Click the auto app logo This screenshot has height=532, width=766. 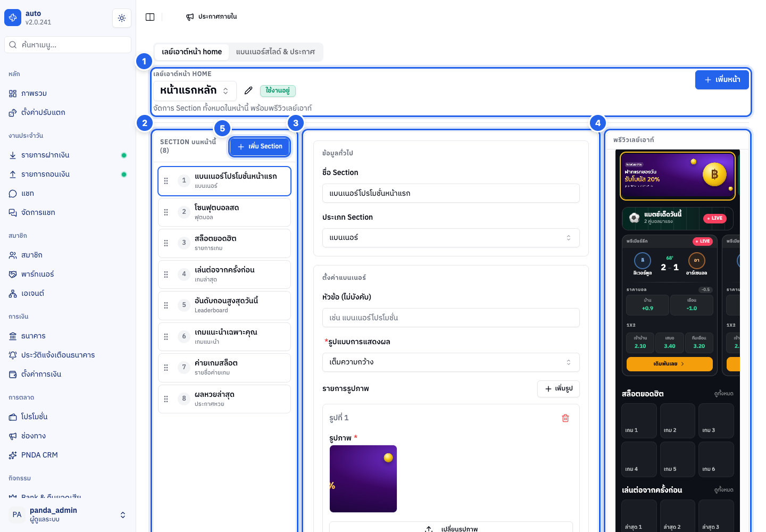tap(13, 18)
